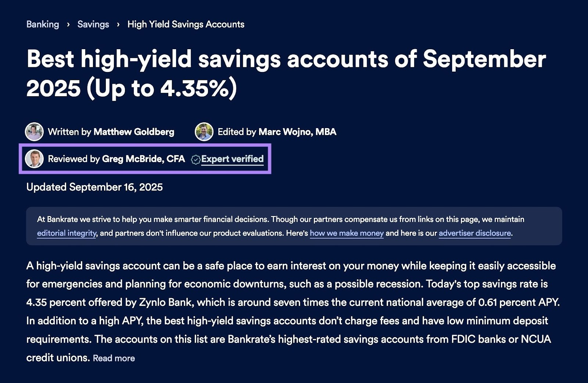Screen dimensions: 588x383
Task: Open the Bankrate editorial integrity page
Action: [66, 233]
